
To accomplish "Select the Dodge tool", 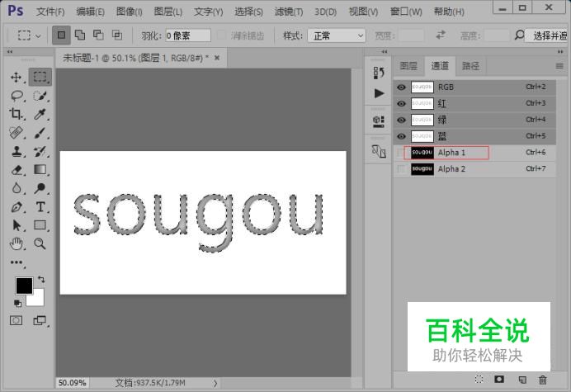I will coord(40,188).
